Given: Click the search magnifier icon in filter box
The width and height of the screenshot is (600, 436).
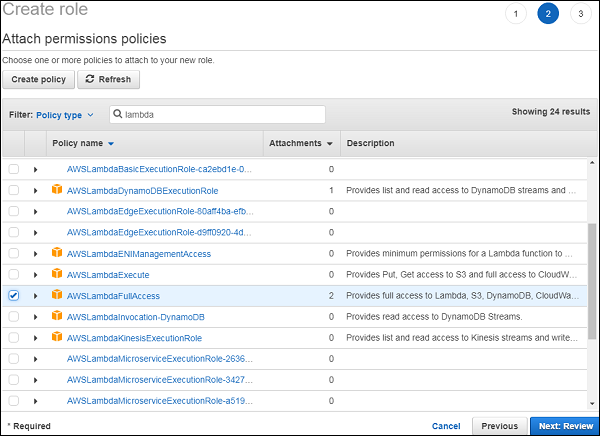Looking at the screenshot, I should 118,115.
